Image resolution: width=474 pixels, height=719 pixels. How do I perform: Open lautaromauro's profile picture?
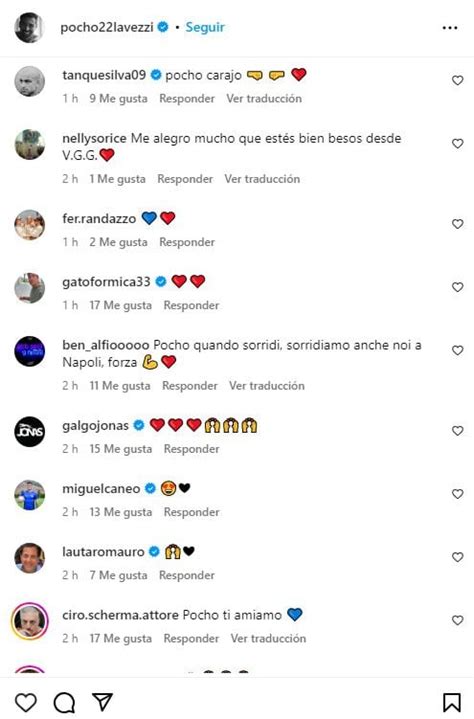tap(30, 558)
